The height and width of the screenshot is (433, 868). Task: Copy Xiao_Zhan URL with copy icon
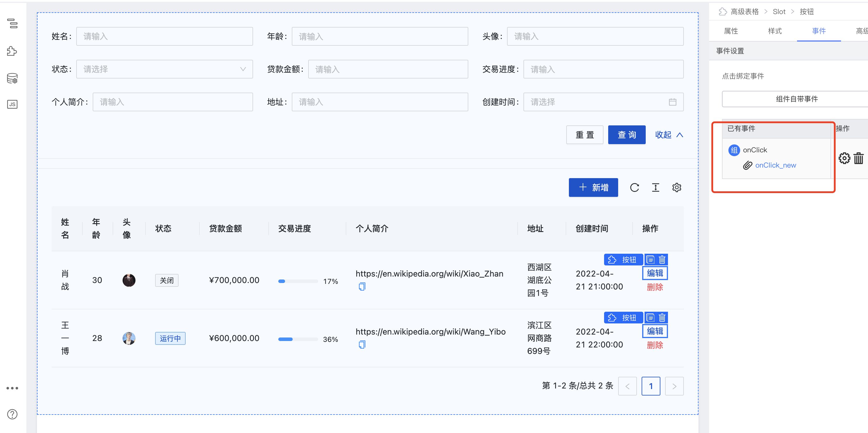point(362,287)
